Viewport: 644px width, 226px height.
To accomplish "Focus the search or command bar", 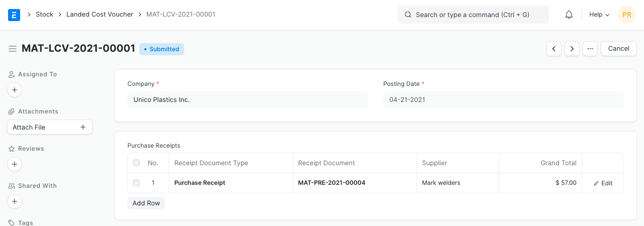I will tap(473, 15).
